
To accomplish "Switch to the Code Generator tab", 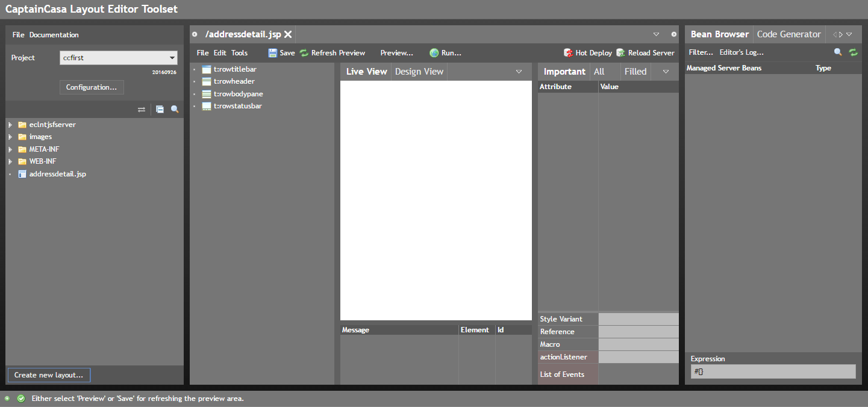I will tap(788, 34).
